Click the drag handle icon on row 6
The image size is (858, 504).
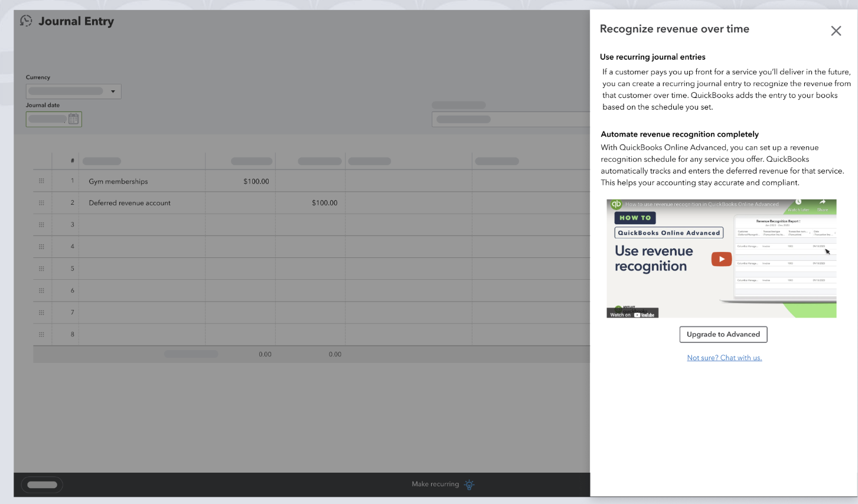(x=41, y=290)
